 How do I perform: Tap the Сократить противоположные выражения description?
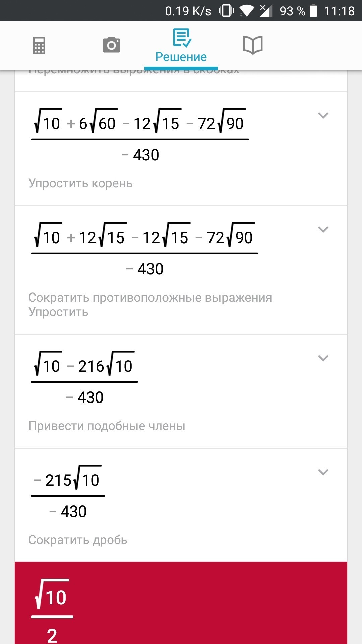click(150, 298)
